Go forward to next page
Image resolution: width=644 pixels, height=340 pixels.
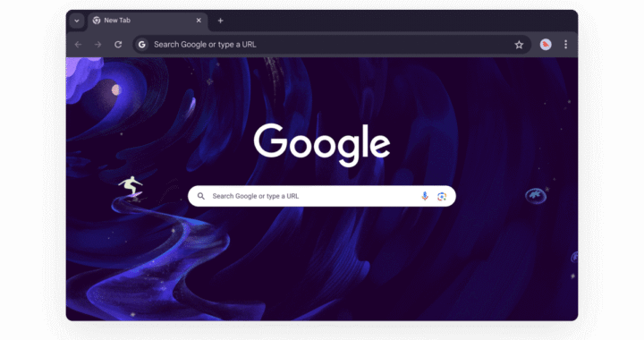point(97,45)
